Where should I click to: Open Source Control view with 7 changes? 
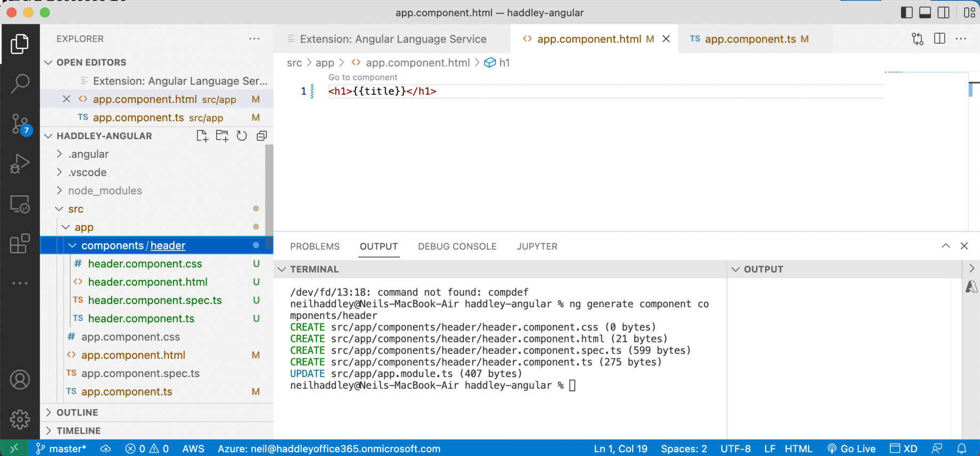(20, 124)
